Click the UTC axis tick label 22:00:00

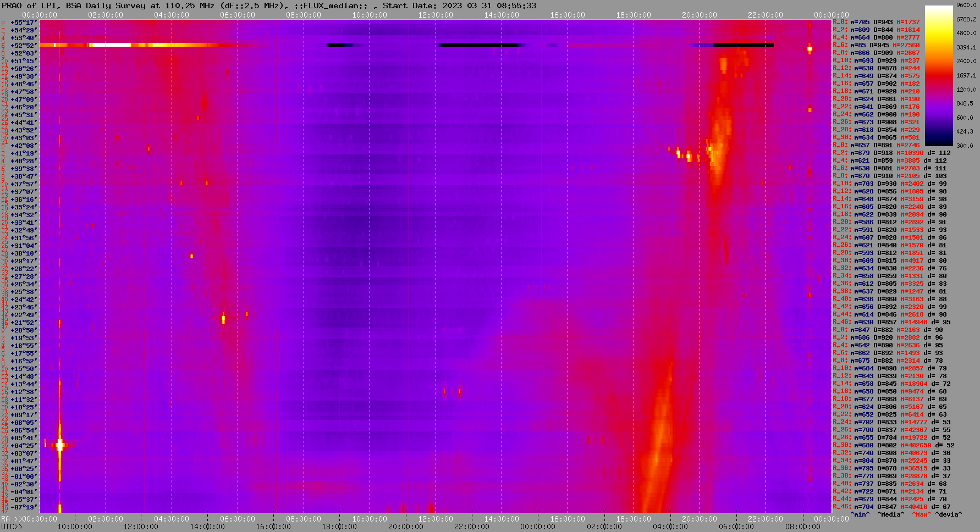click(472, 527)
